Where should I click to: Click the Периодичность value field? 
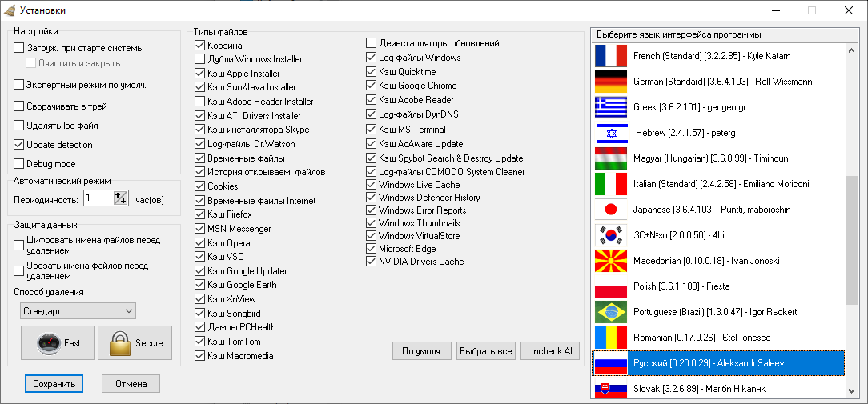click(98, 198)
